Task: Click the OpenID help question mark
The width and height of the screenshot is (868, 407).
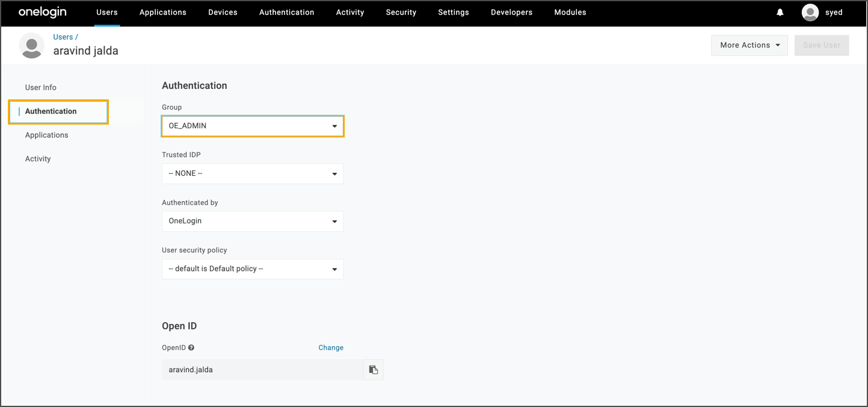Action: [191, 347]
